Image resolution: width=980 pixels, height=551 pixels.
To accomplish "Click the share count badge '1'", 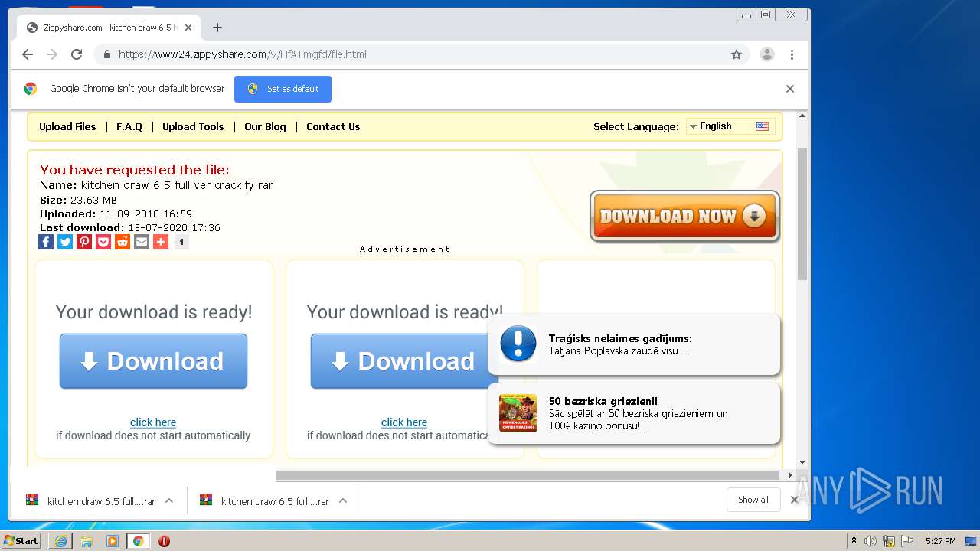I will [181, 242].
